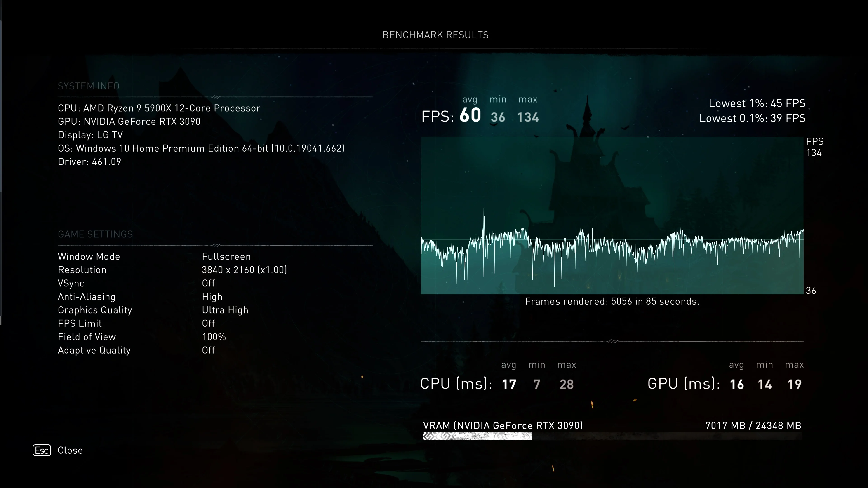The image size is (868, 488).
Task: Click the 7017 MB / 24348 MB readout
Action: 753,426
